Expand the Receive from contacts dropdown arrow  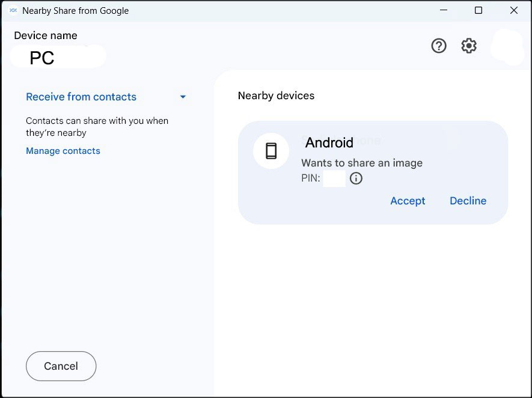pyautogui.click(x=183, y=97)
